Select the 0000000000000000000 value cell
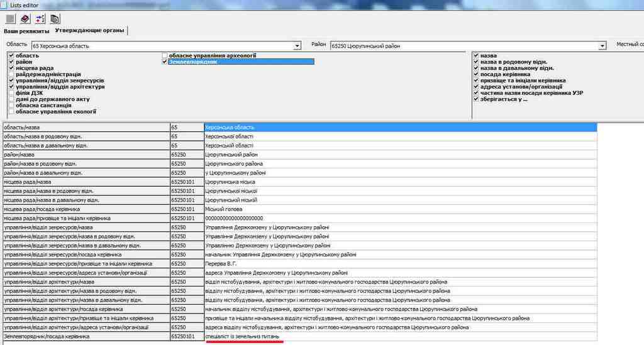 [401, 218]
